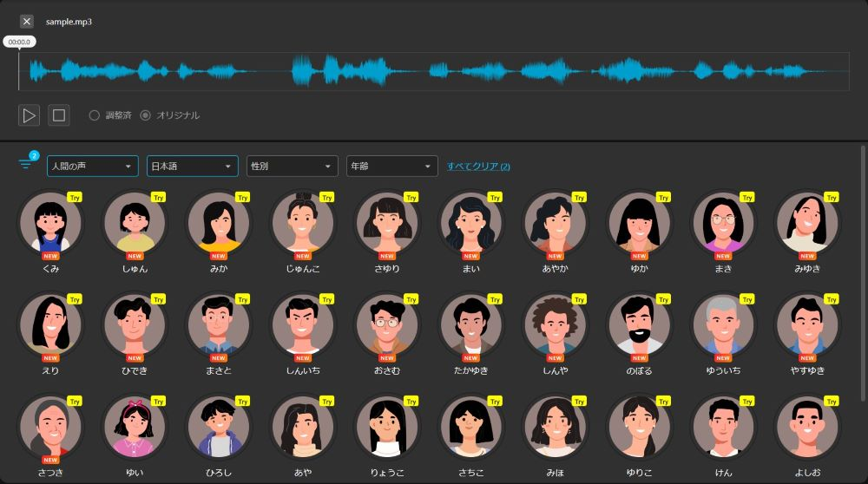Viewport: 868px width, 484px height.
Task: Select the まき voice avatar
Action: tap(724, 222)
